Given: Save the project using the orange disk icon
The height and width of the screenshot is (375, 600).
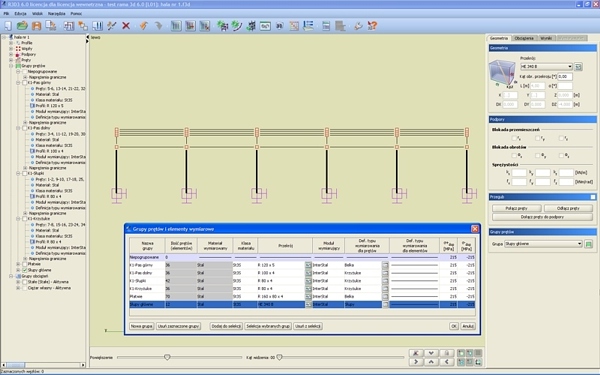Looking at the screenshot, I should tap(36, 26).
